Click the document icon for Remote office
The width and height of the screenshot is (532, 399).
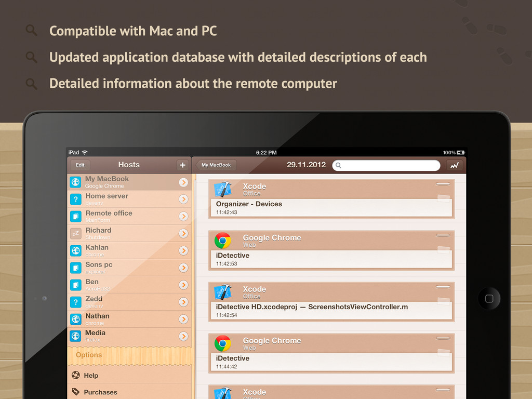(76, 217)
